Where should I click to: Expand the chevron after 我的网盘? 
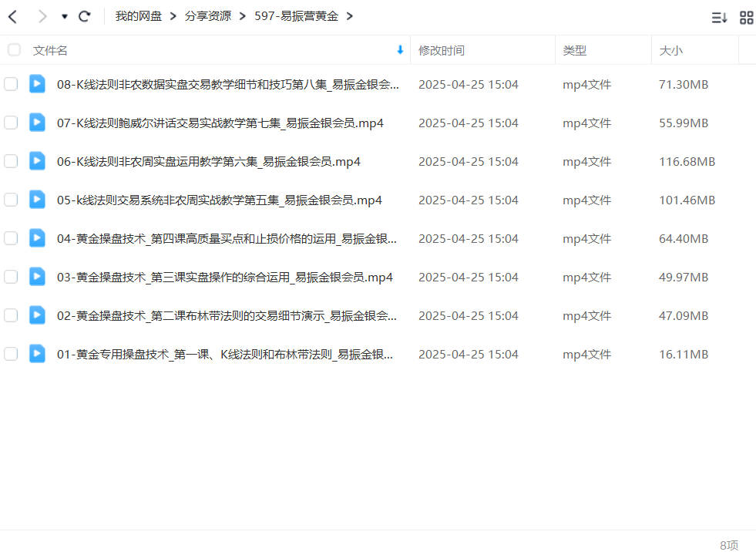tap(173, 16)
